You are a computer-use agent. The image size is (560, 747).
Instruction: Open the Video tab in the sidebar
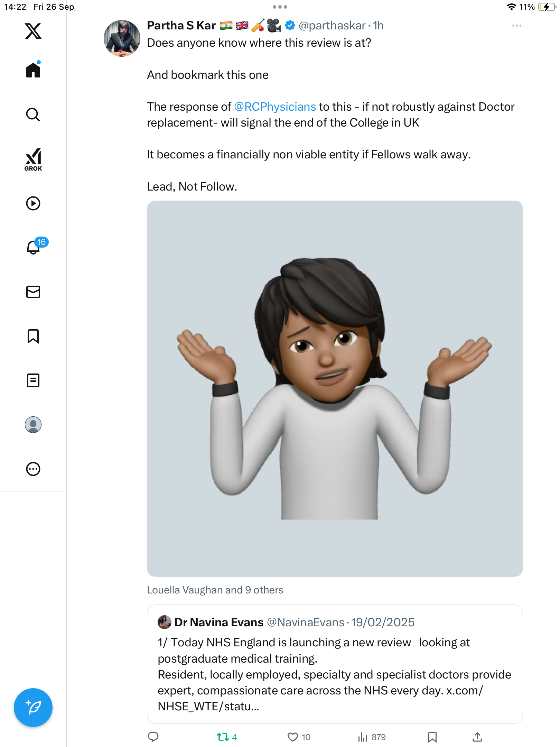(x=33, y=203)
